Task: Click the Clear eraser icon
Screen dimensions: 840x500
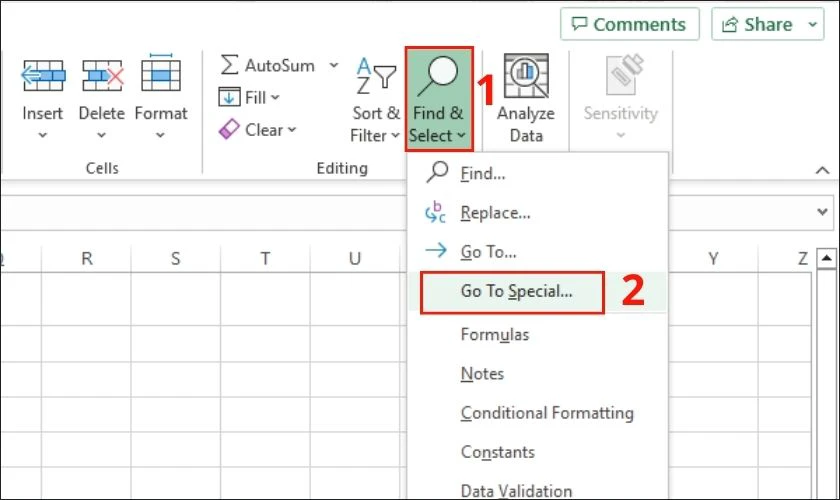Action: tap(229, 130)
